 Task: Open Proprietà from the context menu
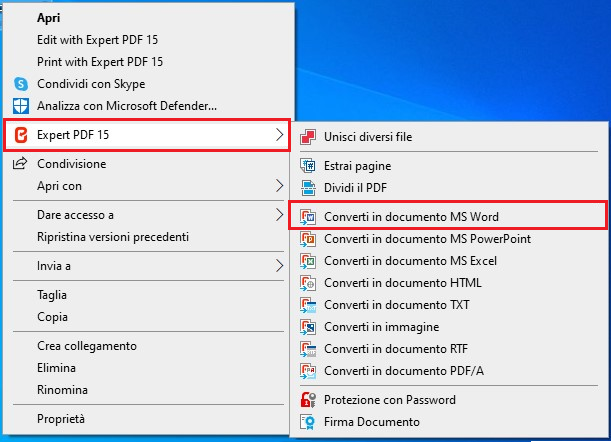pyautogui.click(x=148, y=419)
